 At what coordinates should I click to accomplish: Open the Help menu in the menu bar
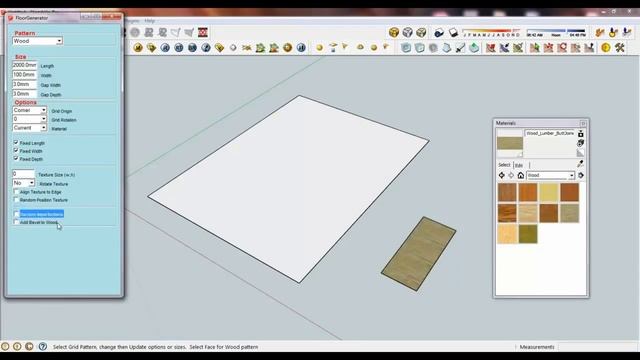(150, 21)
